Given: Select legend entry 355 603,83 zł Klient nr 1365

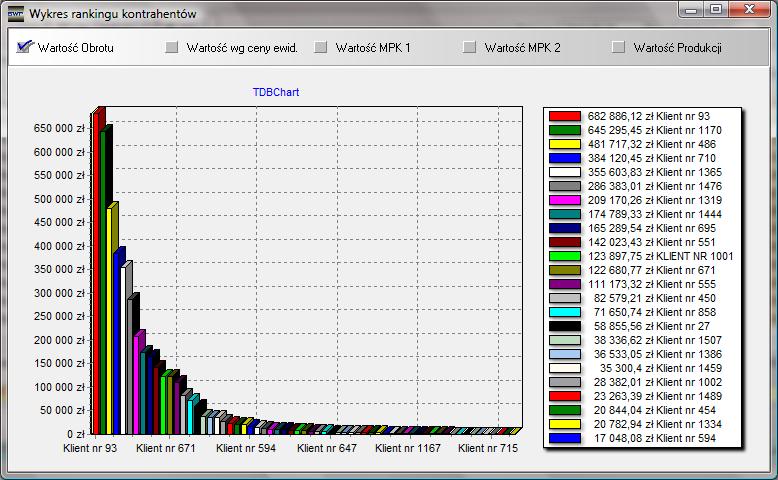Looking at the screenshot, I should pyautogui.click(x=654, y=172).
